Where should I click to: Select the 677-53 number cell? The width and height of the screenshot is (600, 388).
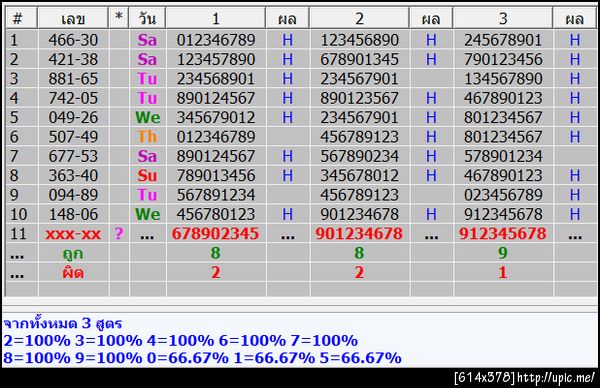[x=73, y=156]
